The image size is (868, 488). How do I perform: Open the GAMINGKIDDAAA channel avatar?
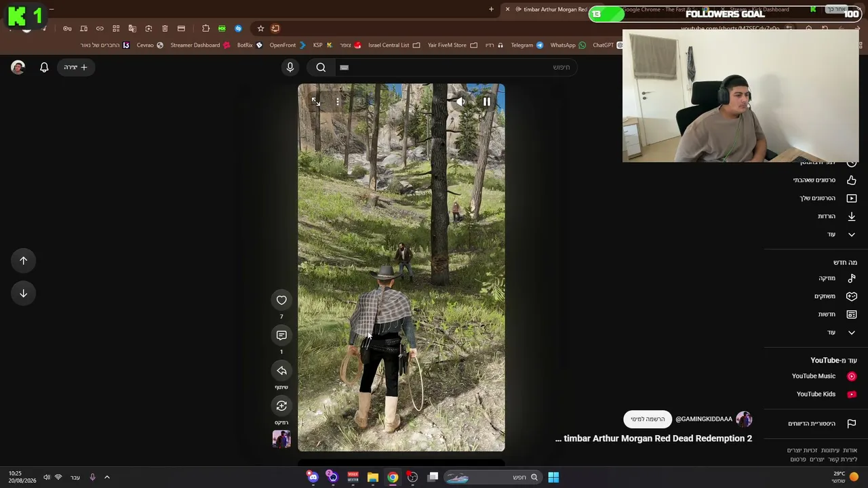744,419
